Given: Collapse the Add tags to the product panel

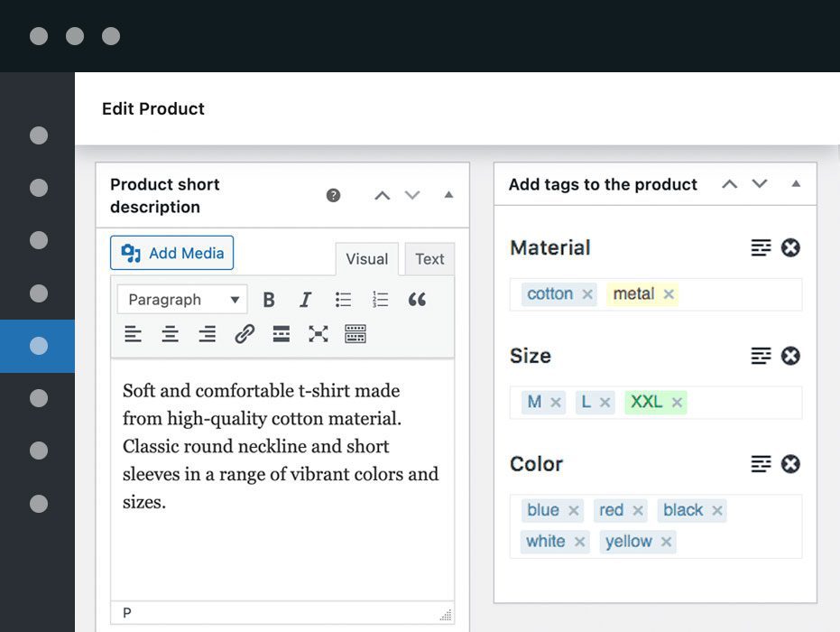Looking at the screenshot, I should pyautogui.click(x=796, y=184).
